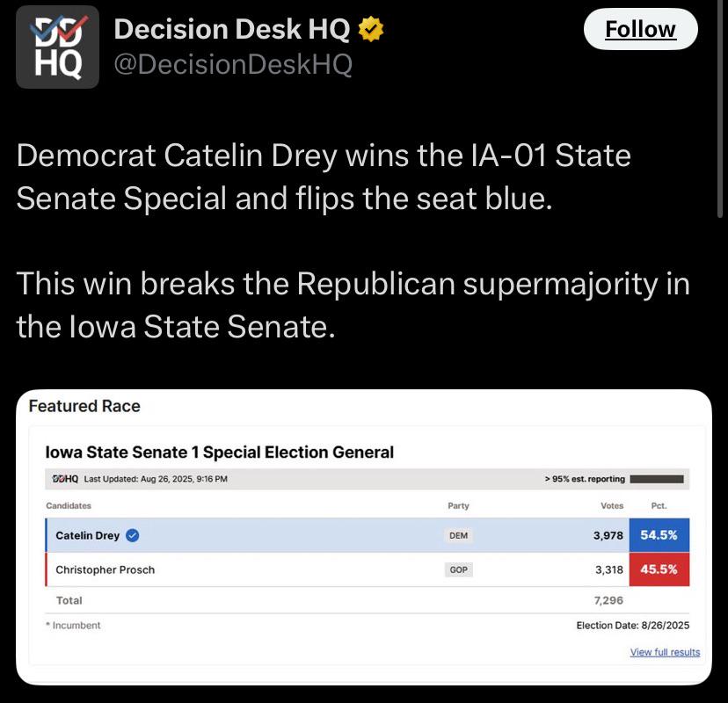
Task: Click the estimated reporting progress bar
Action: [x=657, y=479]
